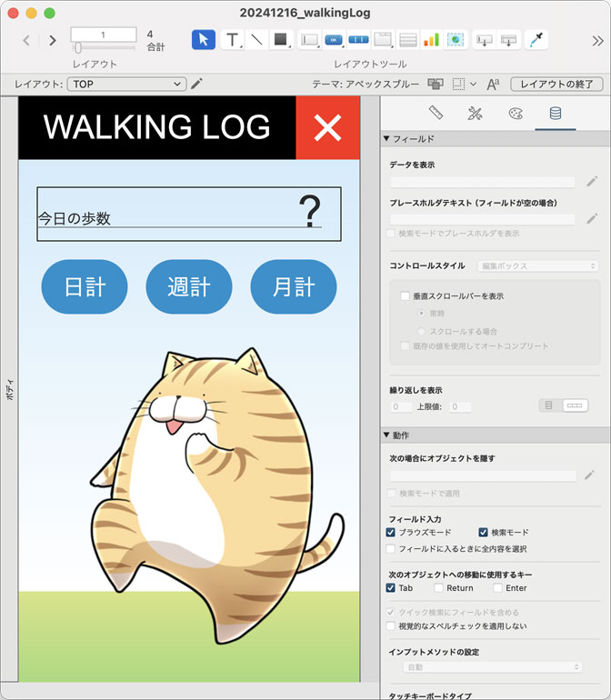This screenshot has width=611, height=700.
Task: Switch to the Appearance palette tab
Action: pos(516,113)
